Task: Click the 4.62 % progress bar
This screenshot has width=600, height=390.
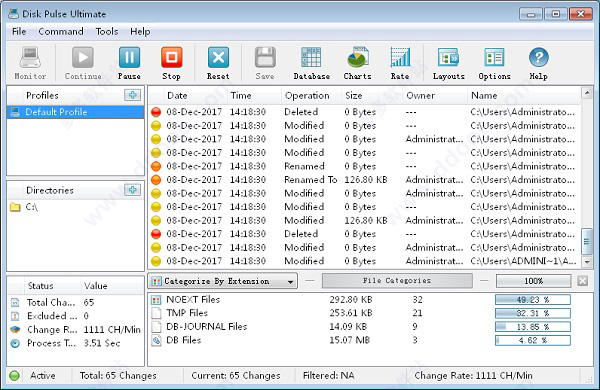Action: click(533, 340)
